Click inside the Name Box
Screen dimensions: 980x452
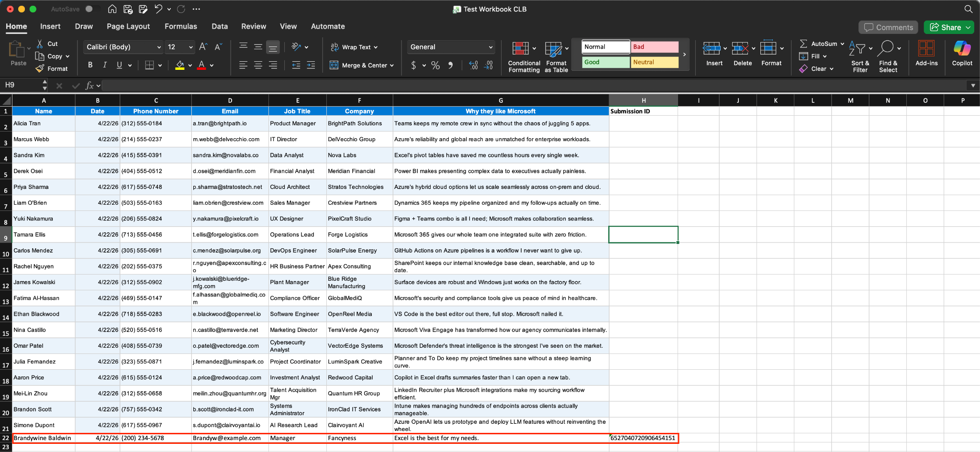pyautogui.click(x=22, y=85)
